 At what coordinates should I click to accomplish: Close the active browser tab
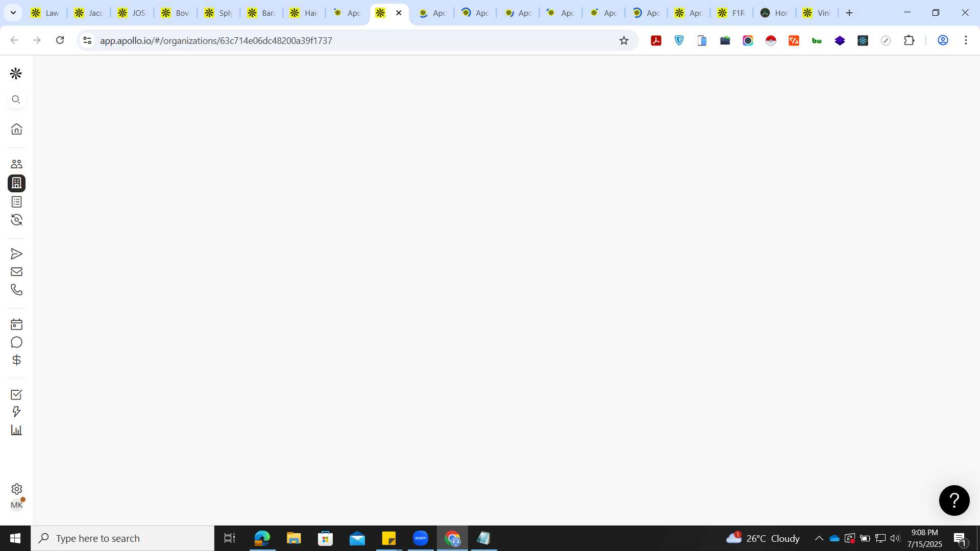[x=399, y=13]
